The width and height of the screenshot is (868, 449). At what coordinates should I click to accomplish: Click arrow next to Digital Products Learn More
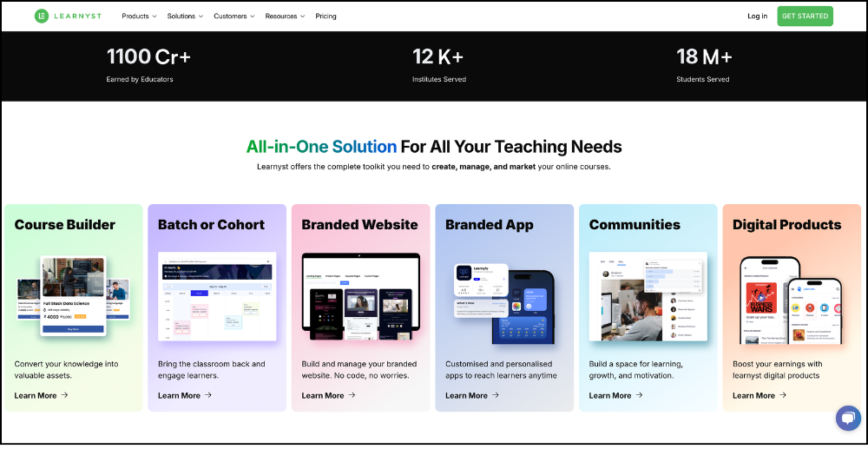click(783, 395)
